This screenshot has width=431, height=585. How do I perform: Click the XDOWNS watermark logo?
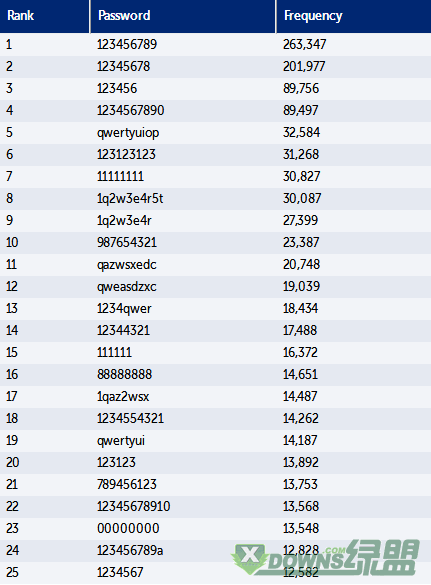pos(325,559)
